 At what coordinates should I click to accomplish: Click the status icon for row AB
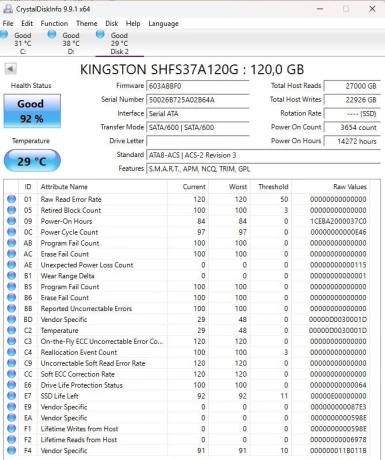pyautogui.click(x=11, y=243)
